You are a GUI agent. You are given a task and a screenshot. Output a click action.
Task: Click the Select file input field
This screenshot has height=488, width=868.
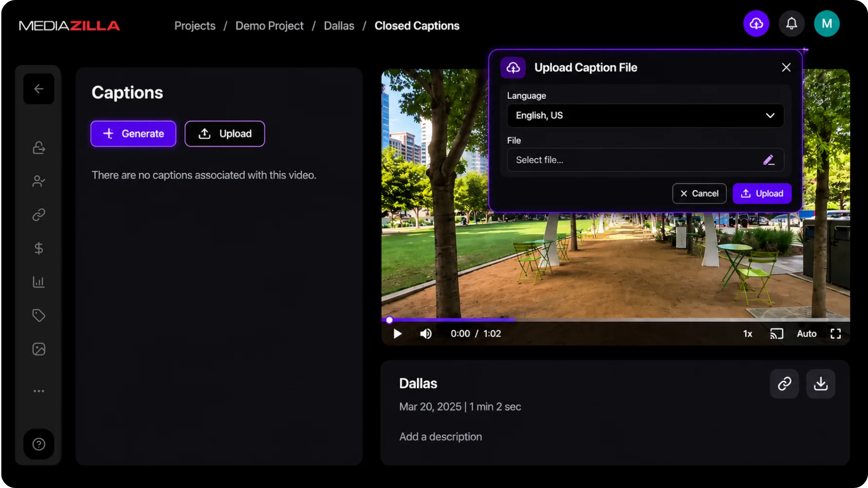pyautogui.click(x=645, y=160)
